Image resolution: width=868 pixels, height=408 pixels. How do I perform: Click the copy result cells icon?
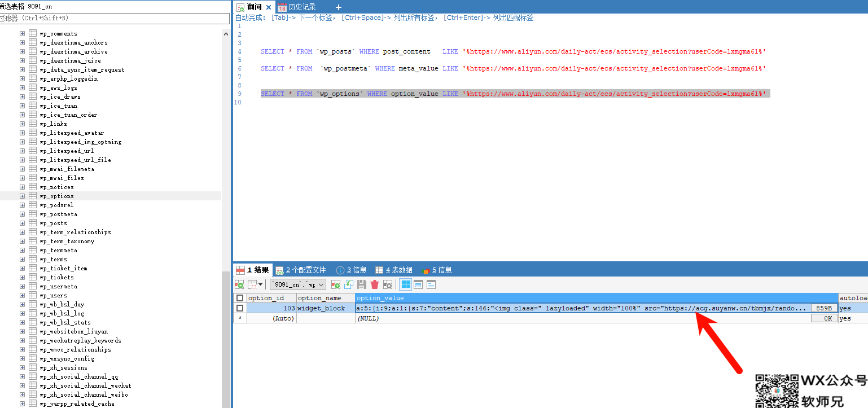(252, 284)
